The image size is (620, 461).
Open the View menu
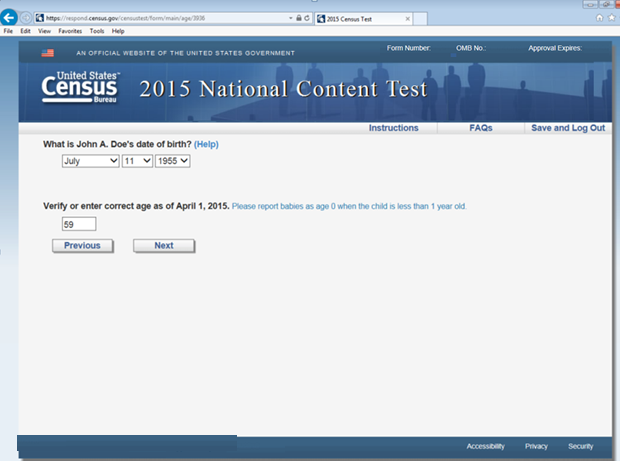pyautogui.click(x=44, y=31)
